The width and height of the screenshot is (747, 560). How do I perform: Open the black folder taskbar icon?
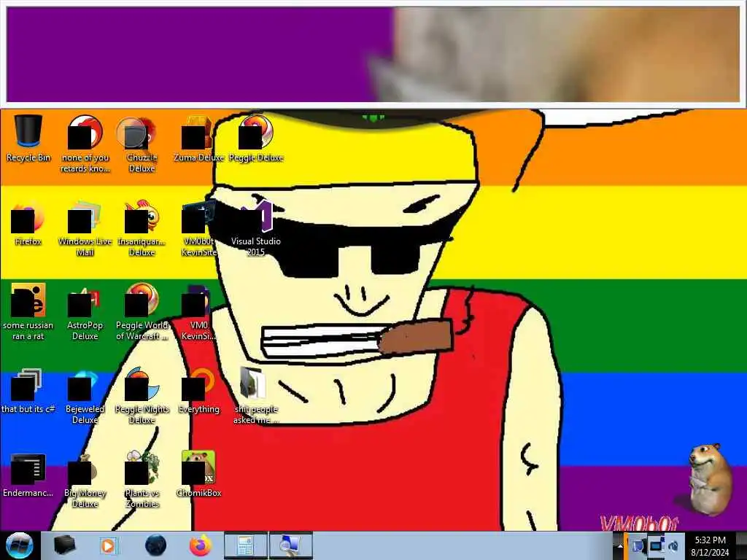[64, 545]
